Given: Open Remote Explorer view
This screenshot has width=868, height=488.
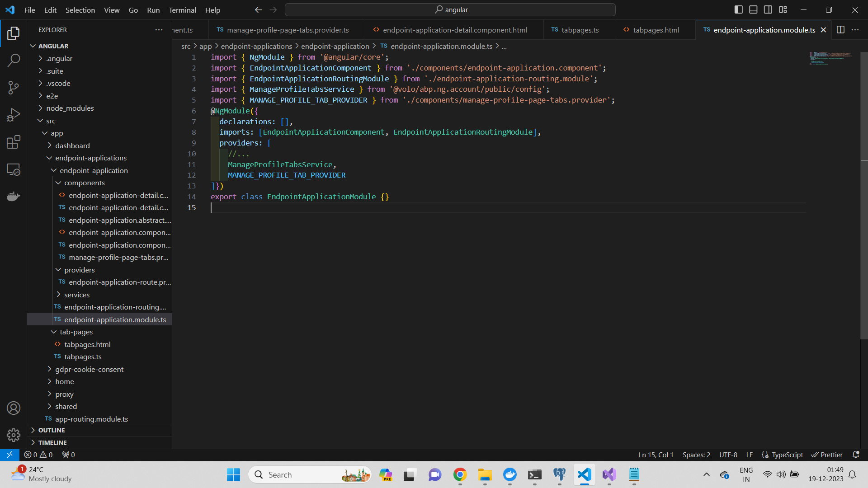Looking at the screenshot, I should point(14,169).
